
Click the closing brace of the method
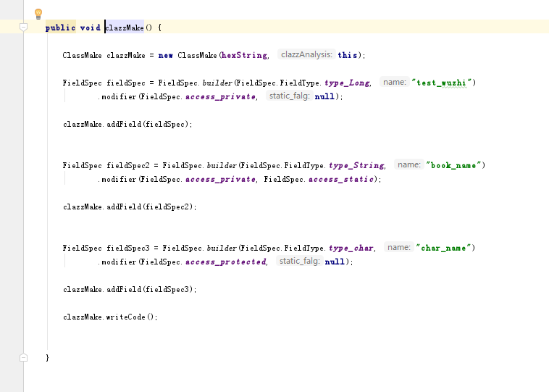47,358
